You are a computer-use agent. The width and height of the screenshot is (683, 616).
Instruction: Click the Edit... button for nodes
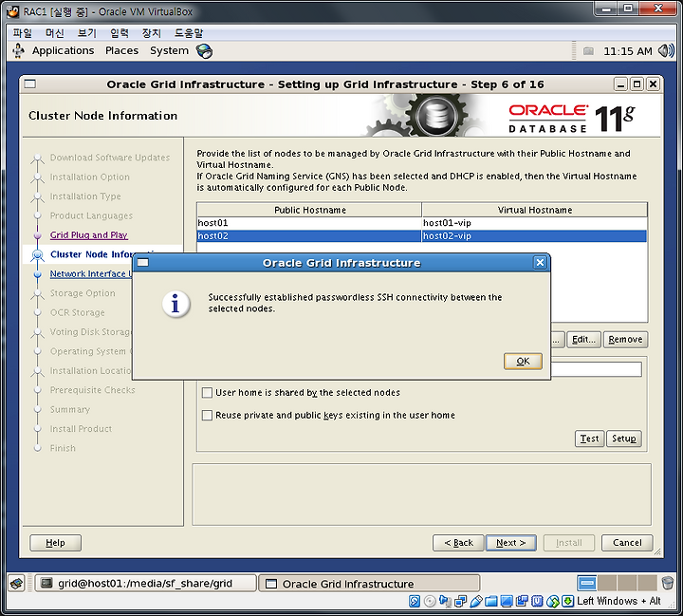pos(583,339)
